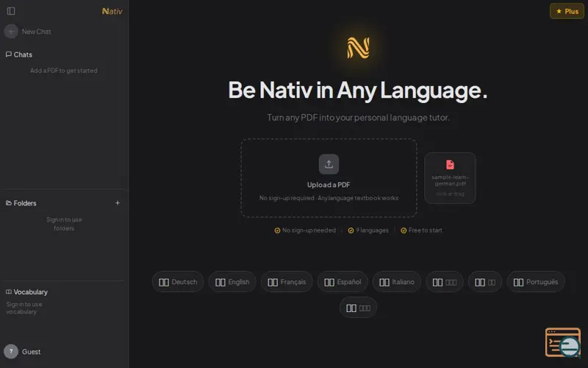This screenshot has height=368, width=588.
Task: Click the folder icon beside Folders
Action: pos(9,203)
